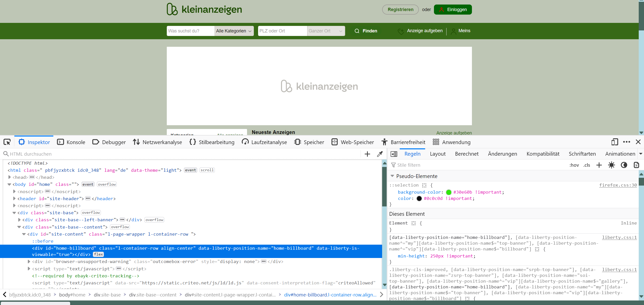
Task: Click print media simulation page icon
Action: click(636, 165)
